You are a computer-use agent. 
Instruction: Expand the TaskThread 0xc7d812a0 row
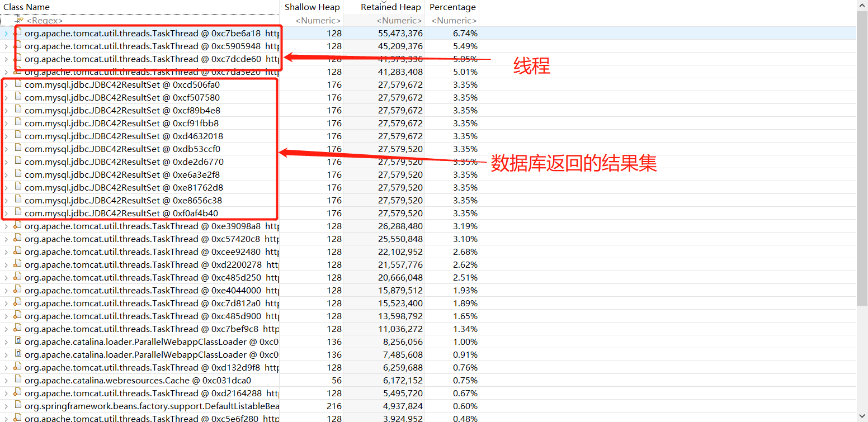click(6, 303)
